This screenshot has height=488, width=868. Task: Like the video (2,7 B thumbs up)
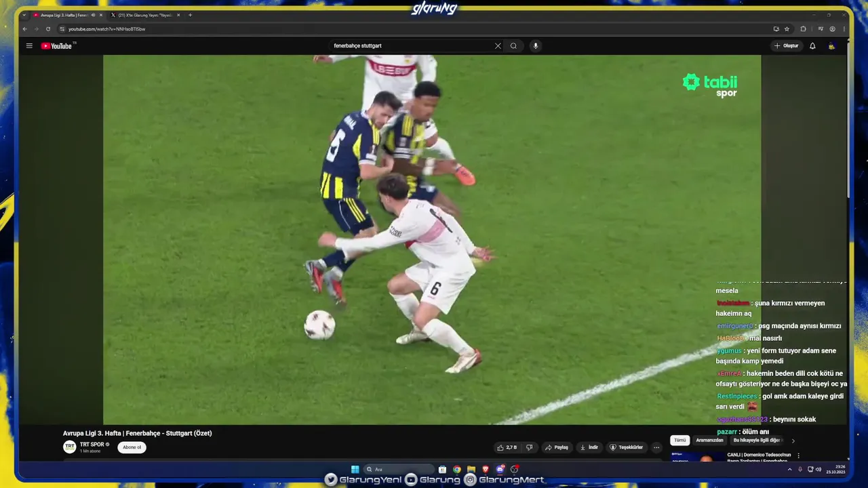[507, 447]
